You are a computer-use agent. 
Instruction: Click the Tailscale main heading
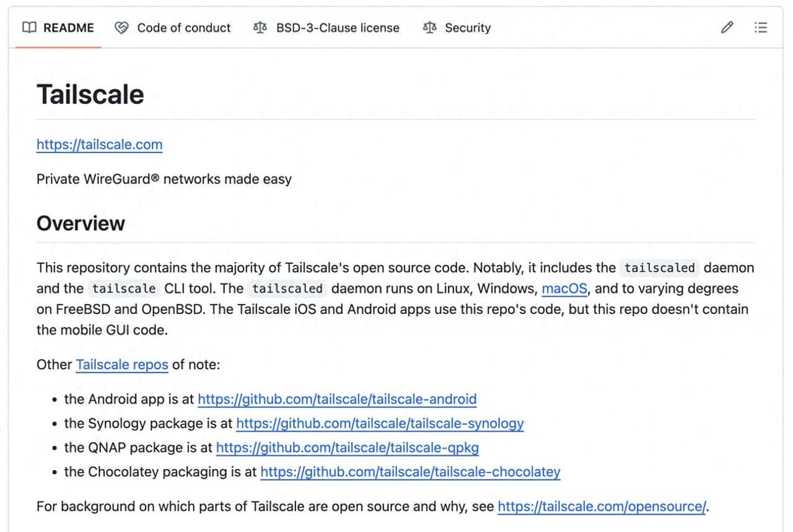[90, 94]
